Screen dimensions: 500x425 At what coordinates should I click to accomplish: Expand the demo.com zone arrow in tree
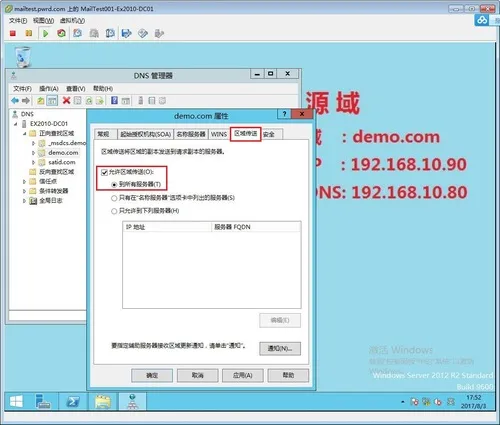click(x=33, y=153)
